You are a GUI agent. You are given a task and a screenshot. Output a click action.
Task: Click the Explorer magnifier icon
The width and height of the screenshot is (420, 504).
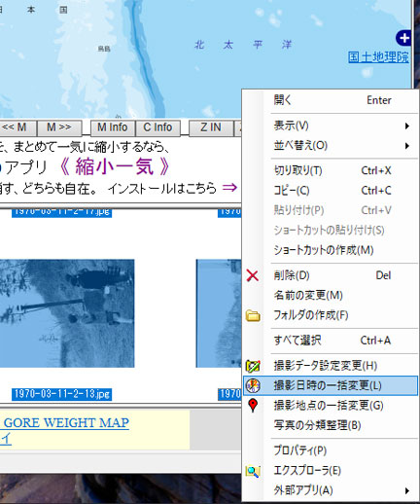point(253,471)
